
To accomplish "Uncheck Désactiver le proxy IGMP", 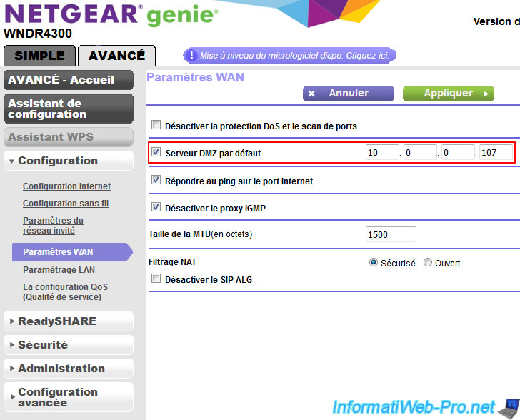I will (x=156, y=207).
